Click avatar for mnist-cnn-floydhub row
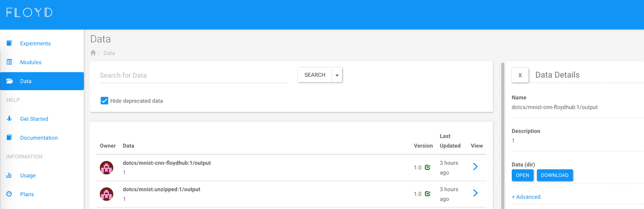 click(x=107, y=167)
